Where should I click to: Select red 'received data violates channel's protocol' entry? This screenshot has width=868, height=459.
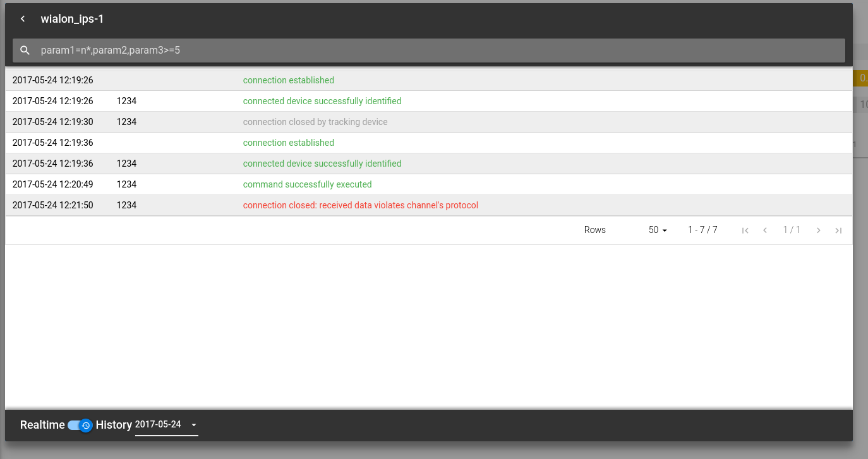429,205
